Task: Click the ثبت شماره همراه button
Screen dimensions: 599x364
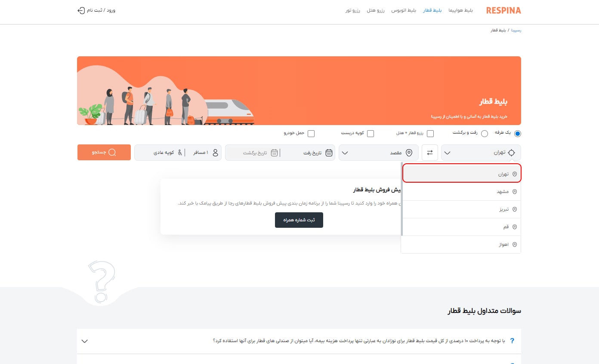Action: 299,220
